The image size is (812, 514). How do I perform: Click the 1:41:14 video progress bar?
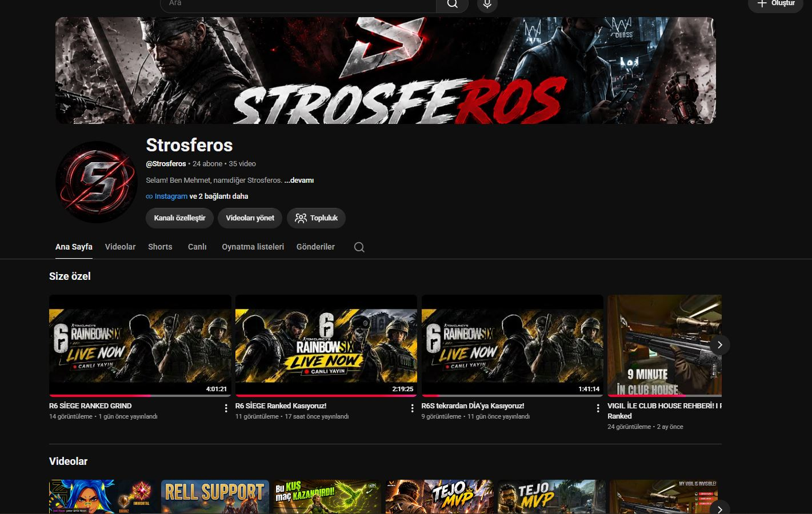[x=513, y=395]
